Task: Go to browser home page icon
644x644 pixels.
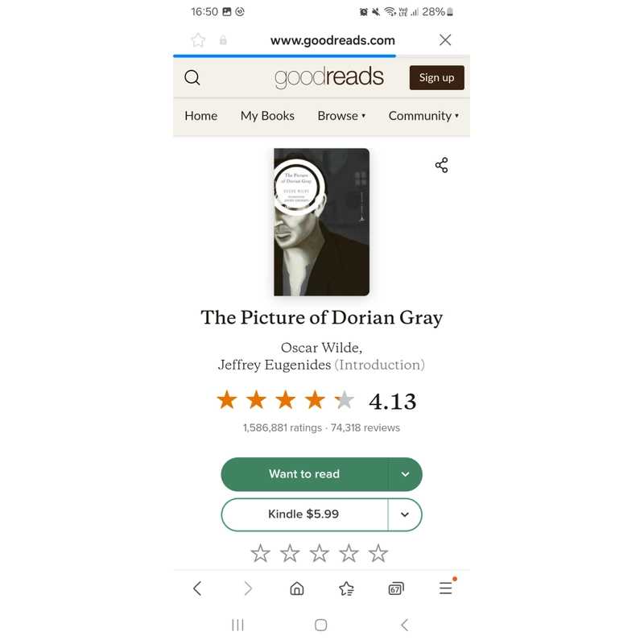Action: (297, 588)
